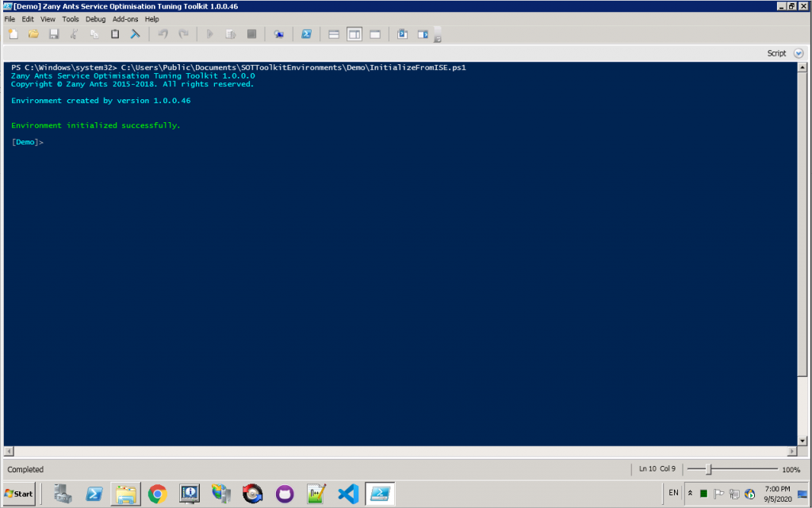The width and height of the screenshot is (812, 508).
Task: Click the EN language indicator
Action: (673, 493)
